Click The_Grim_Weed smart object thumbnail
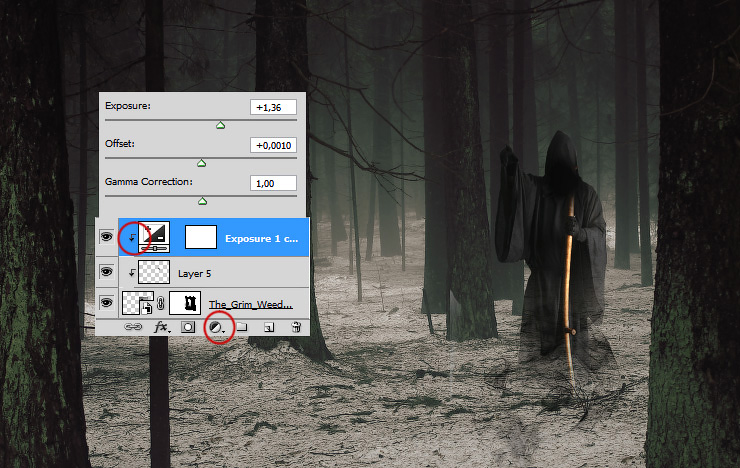 tap(138, 303)
